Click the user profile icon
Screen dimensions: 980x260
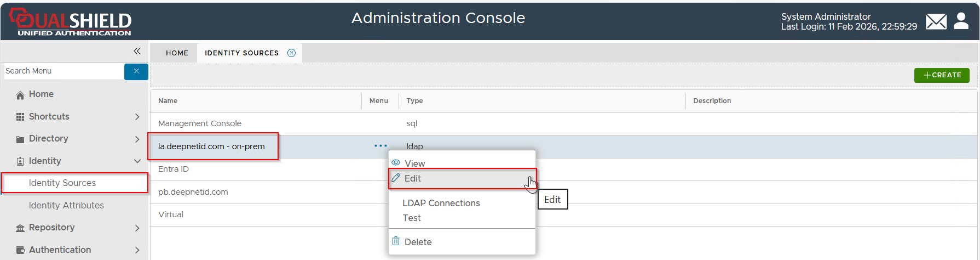click(961, 21)
